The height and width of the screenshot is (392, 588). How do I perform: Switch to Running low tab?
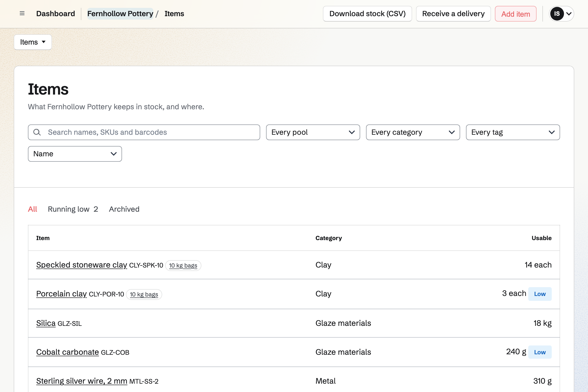click(73, 209)
